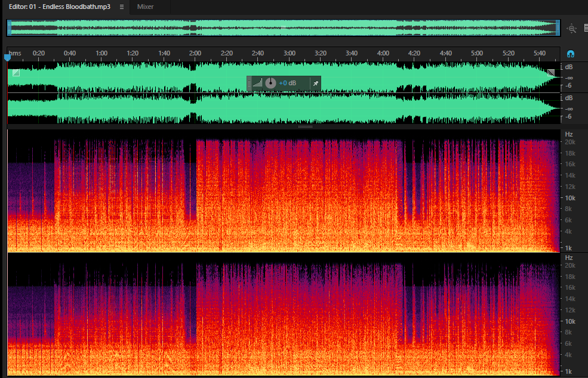This screenshot has width=588, height=378.
Task: Click the left handle of overview navigator
Action: [9, 28]
